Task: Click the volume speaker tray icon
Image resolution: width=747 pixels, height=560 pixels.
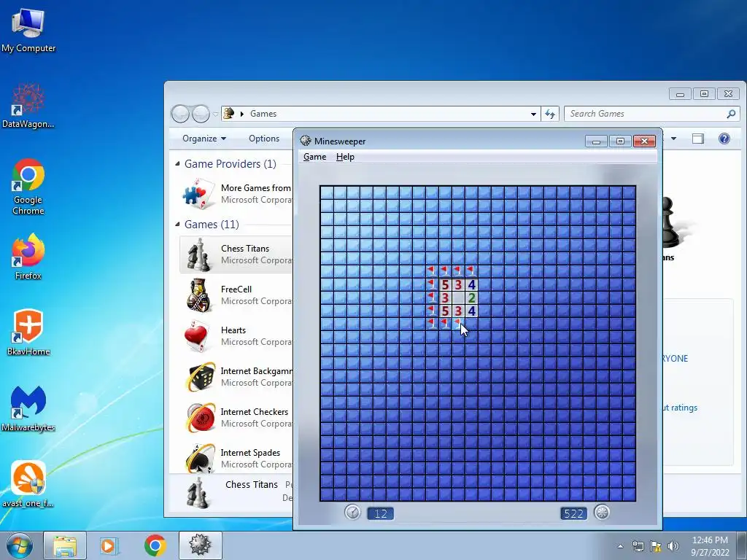Action: coord(673,546)
